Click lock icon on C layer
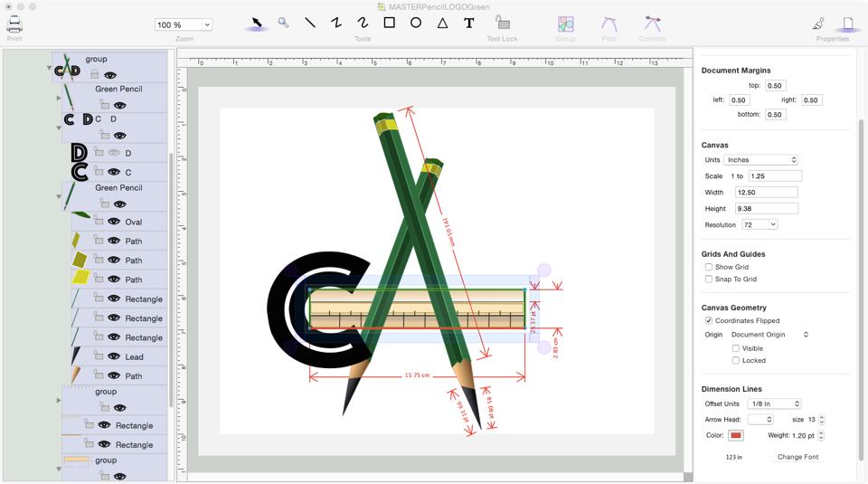 point(99,172)
